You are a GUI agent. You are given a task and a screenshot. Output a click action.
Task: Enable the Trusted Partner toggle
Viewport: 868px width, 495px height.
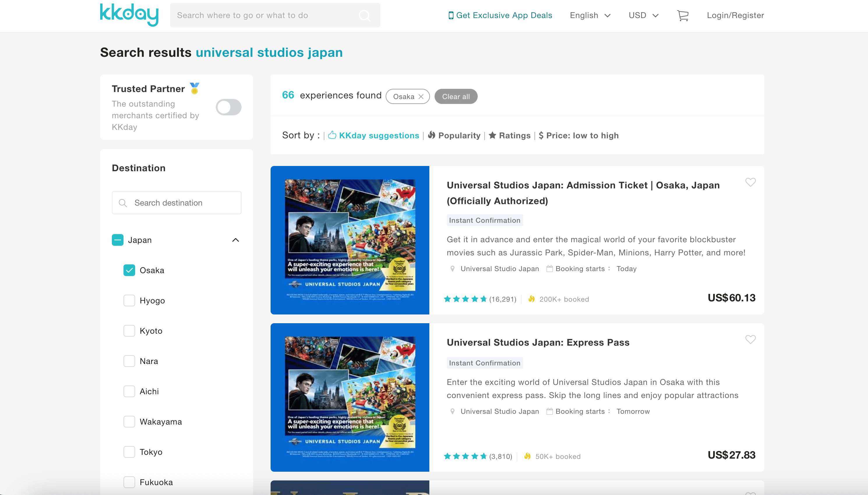pyautogui.click(x=228, y=107)
